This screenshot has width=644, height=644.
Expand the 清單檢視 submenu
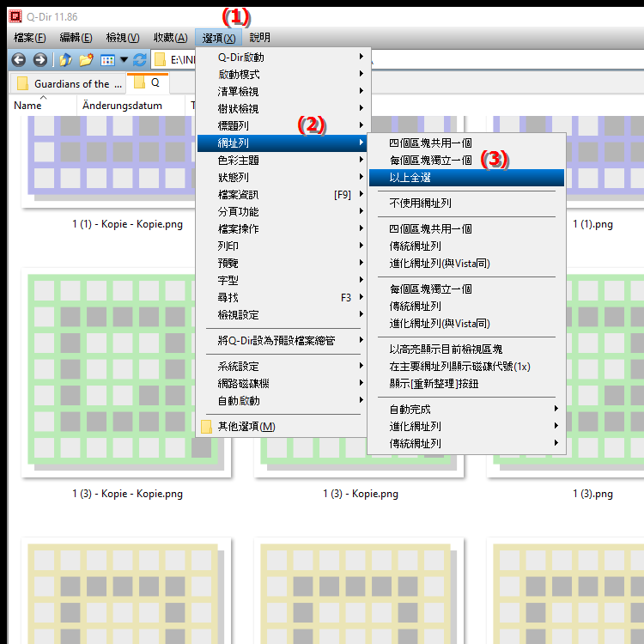(283, 92)
